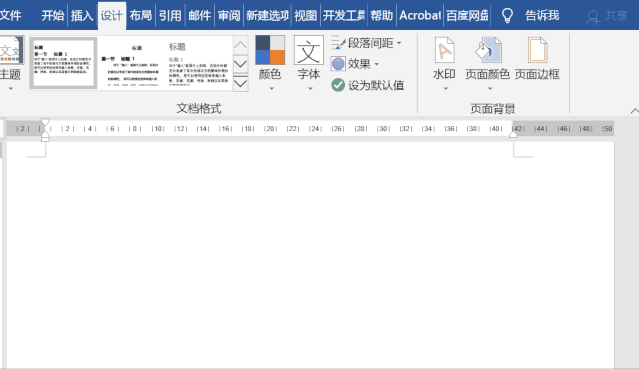Image resolution: width=639 pixels, height=369 pixels.
Task: Collapse the ribbon with the chevron
Action: (635, 110)
